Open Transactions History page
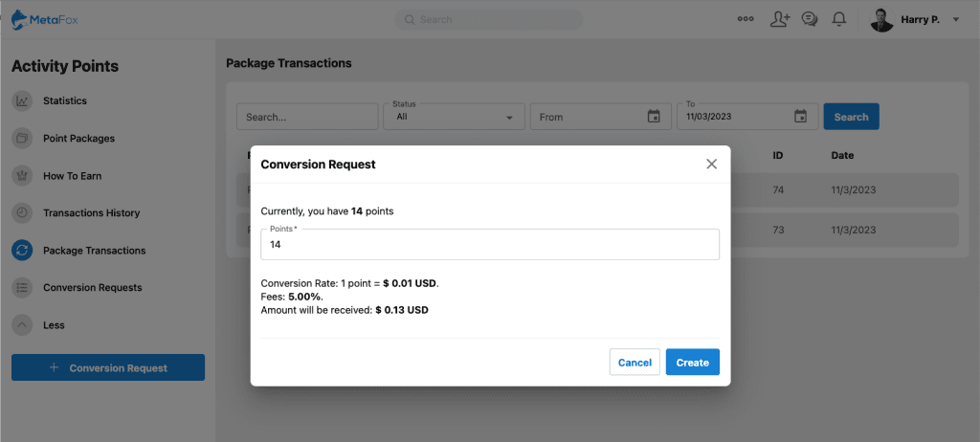The image size is (980, 442). 91,213
